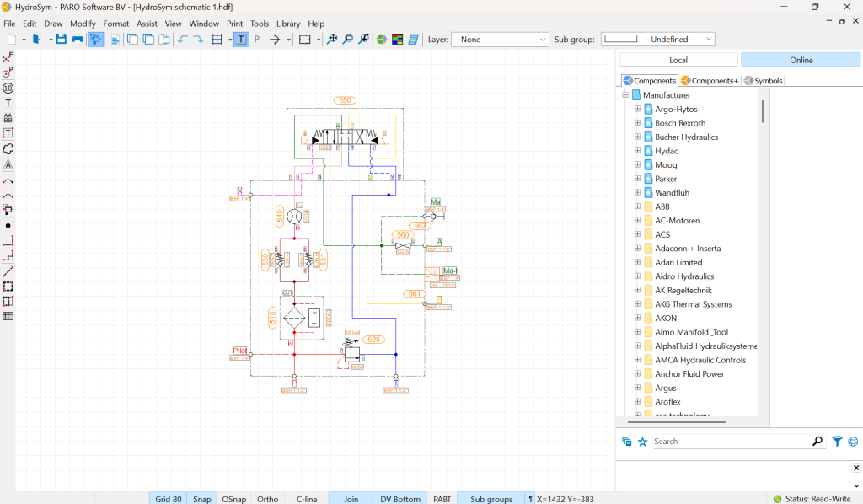The height and width of the screenshot is (504, 863).
Task: Toggle C-line in the status bar
Action: tap(307, 498)
